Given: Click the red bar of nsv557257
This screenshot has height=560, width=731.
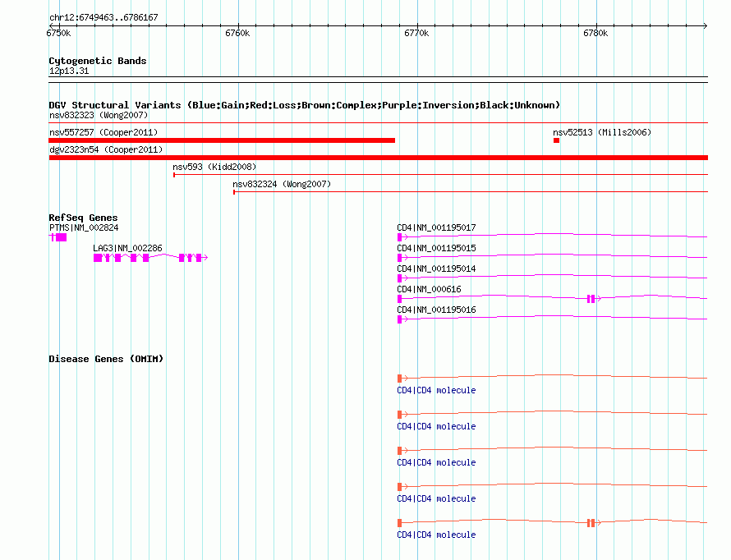Looking at the screenshot, I should (x=222, y=140).
